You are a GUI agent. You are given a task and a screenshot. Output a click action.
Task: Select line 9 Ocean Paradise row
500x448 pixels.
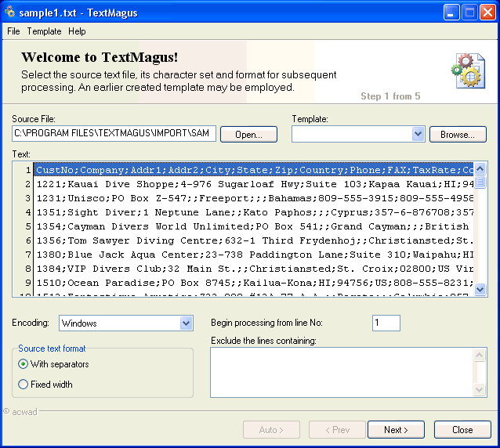pos(254,283)
